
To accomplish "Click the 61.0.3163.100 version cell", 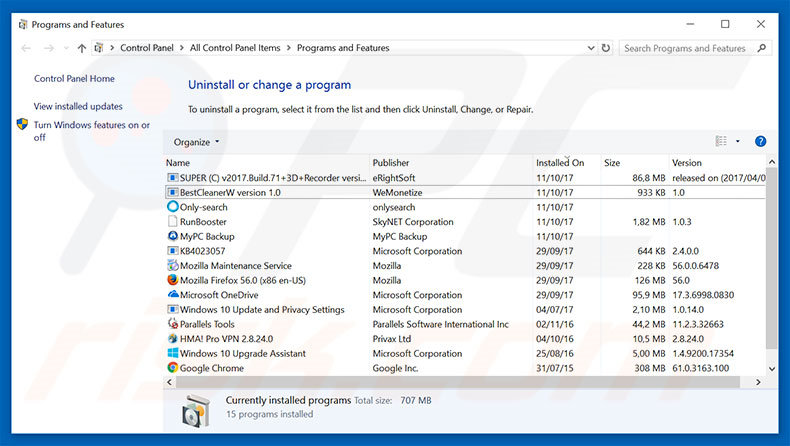I will [x=701, y=368].
